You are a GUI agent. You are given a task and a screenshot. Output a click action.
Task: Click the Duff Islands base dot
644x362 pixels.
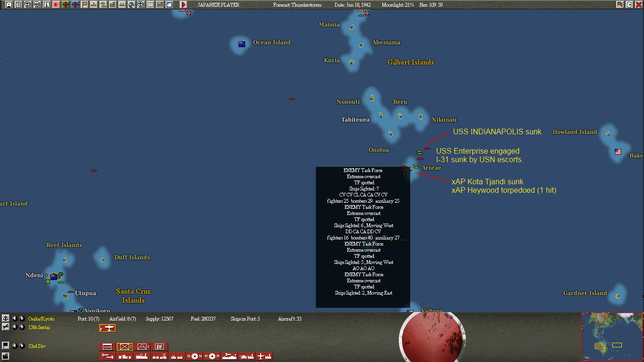pos(103,260)
